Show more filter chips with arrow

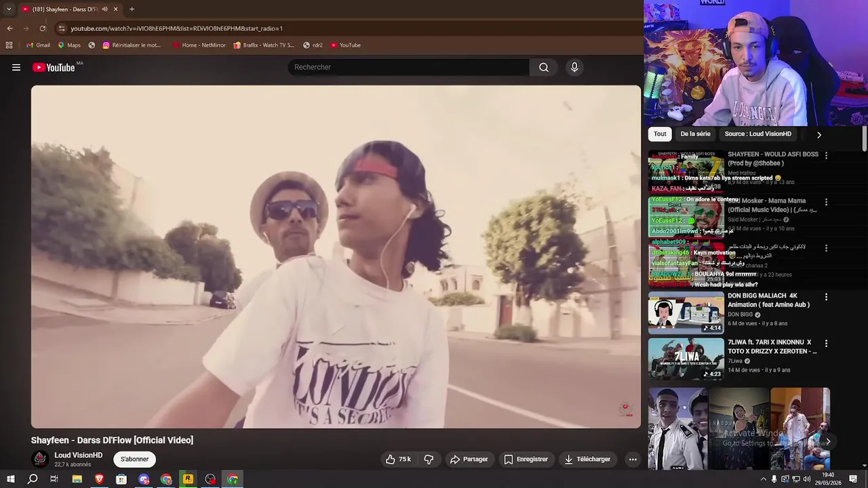(818, 135)
